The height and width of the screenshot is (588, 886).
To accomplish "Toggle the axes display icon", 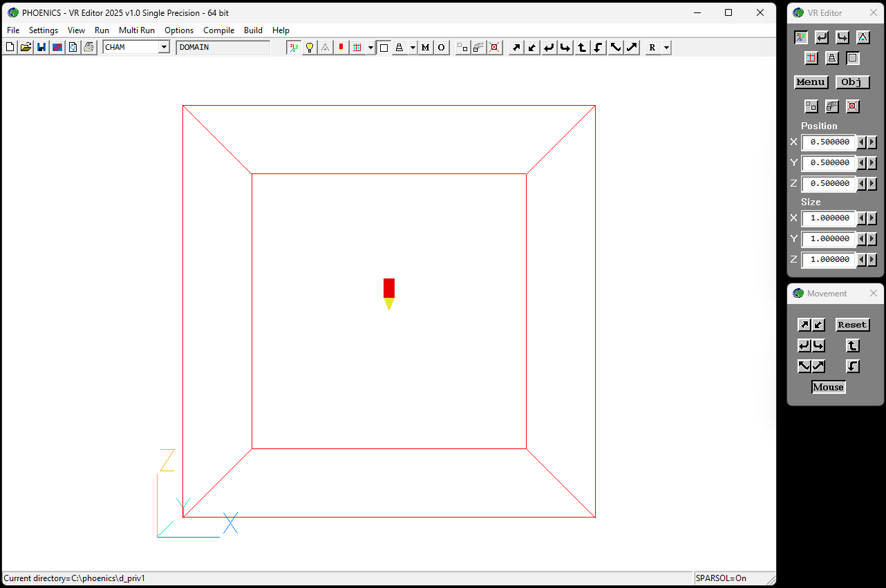I will click(294, 47).
